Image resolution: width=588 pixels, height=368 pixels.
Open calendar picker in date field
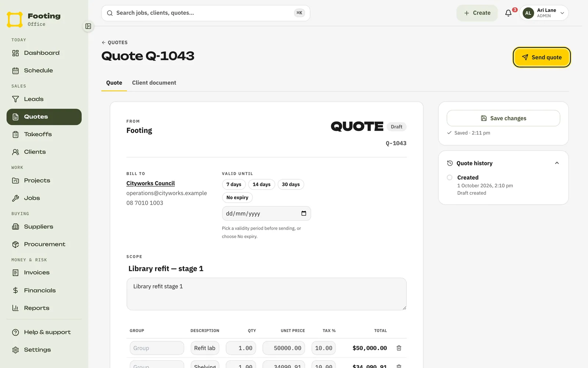[x=304, y=213]
